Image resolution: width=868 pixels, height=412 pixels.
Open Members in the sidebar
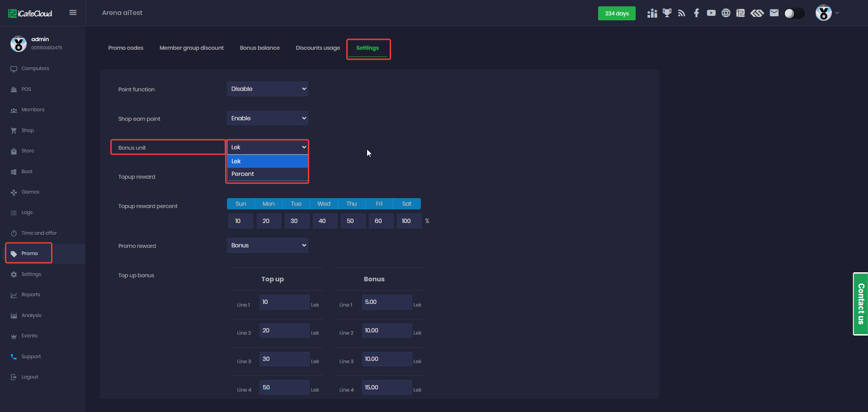33,110
